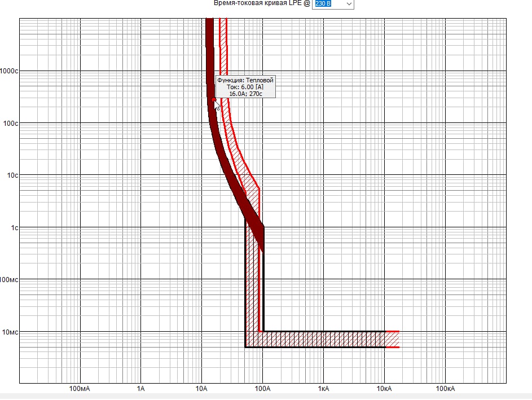
Task: Click the 1c time axis label
Action: click(14, 228)
